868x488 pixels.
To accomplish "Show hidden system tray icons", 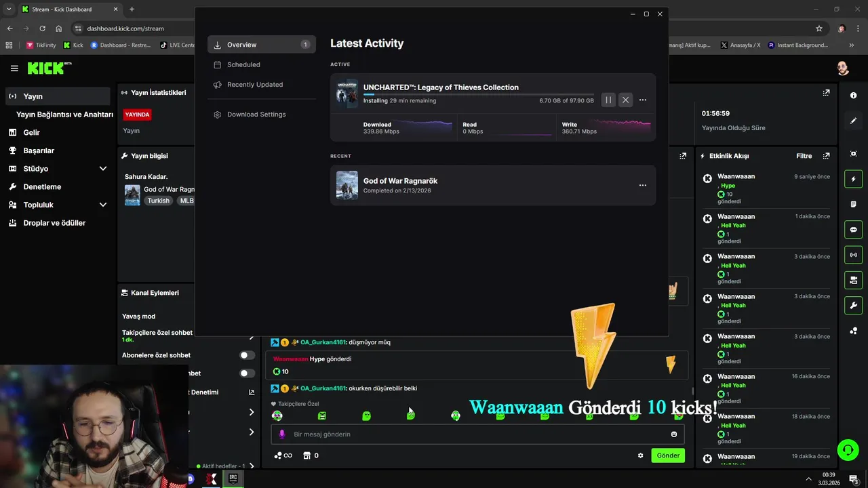I will [808, 479].
